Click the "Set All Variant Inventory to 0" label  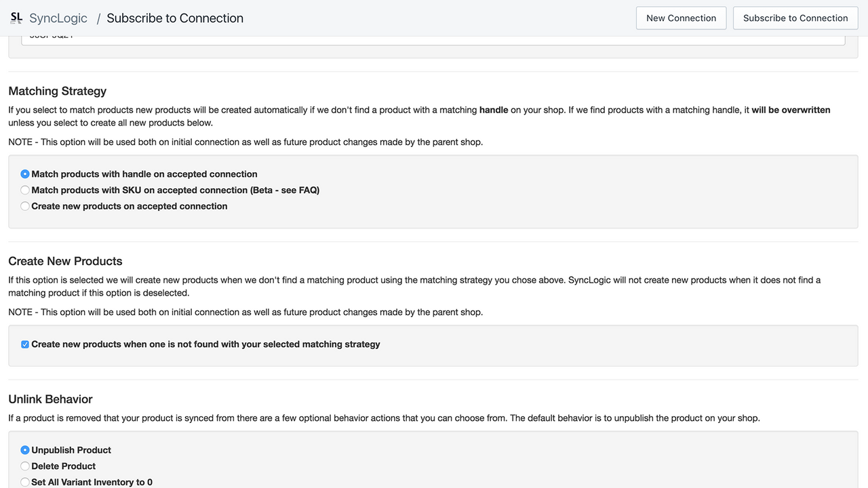pyautogui.click(x=92, y=481)
